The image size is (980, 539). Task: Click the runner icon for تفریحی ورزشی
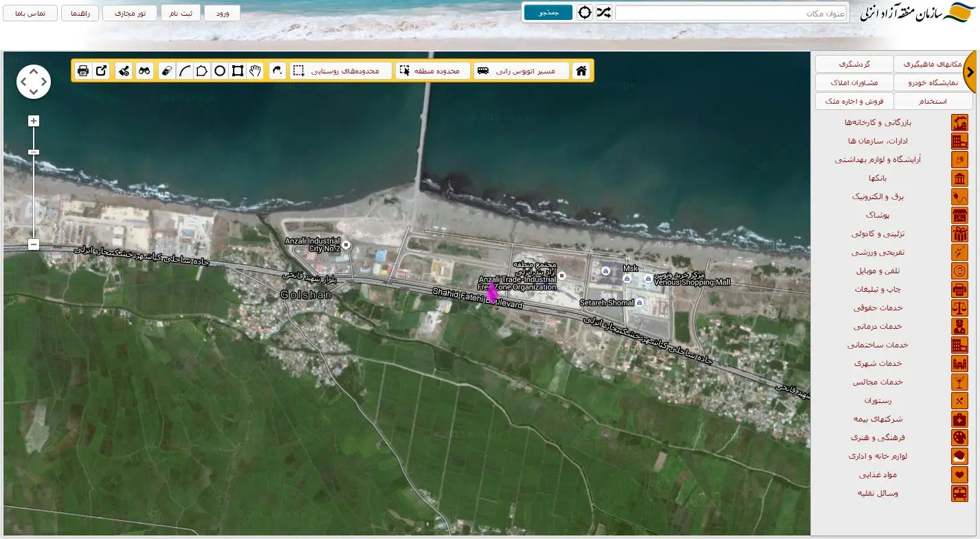[x=959, y=253]
